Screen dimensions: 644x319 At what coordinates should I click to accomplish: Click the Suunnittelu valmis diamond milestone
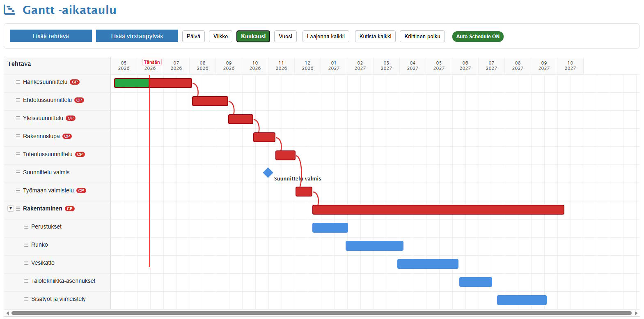tap(268, 173)
